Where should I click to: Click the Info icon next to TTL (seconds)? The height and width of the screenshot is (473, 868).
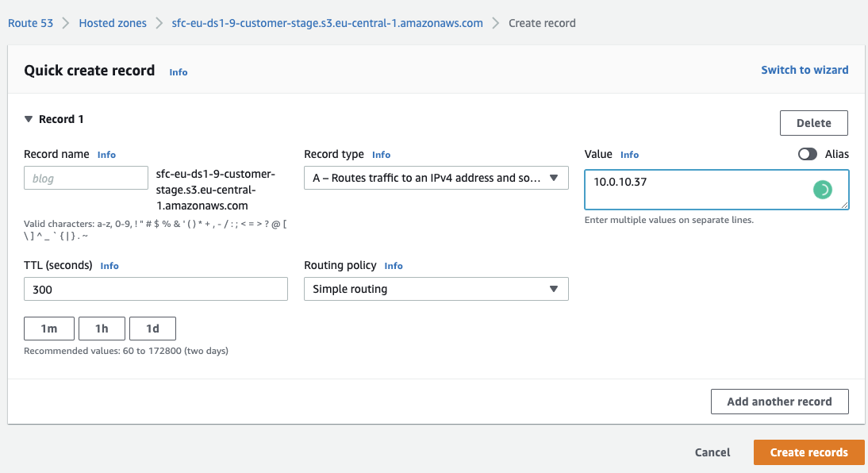click(109, 265)
